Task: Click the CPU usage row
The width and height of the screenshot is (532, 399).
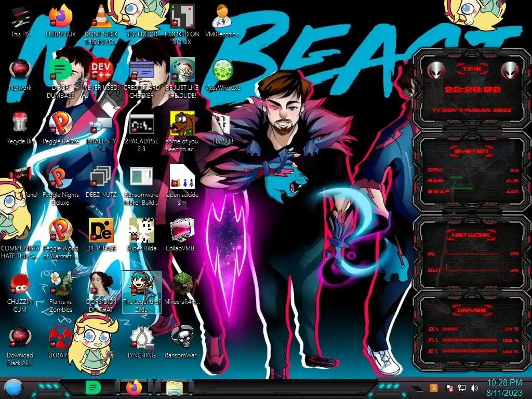Action: pyautogui.click(x=474, y=170)
